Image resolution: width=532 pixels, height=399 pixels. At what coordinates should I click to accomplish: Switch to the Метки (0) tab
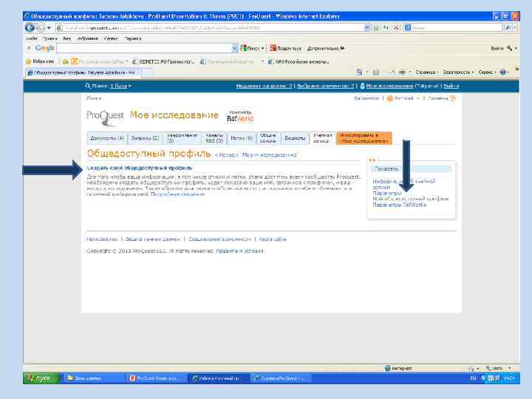242,138
